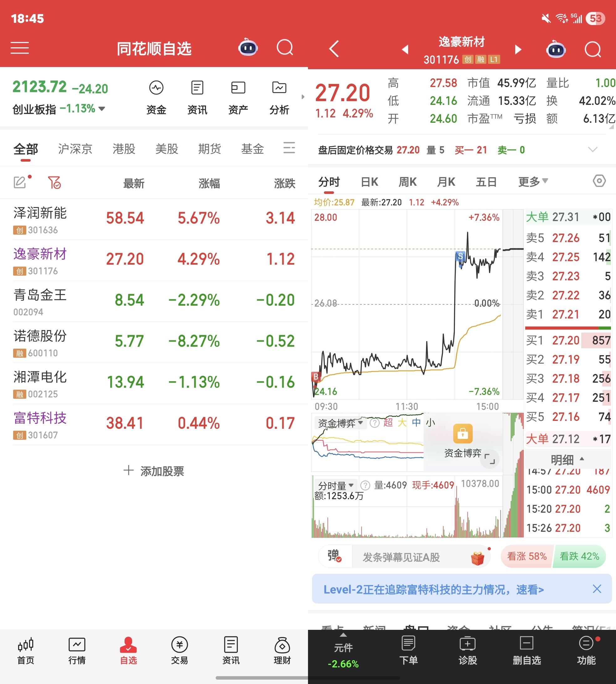Tap the 弹 barrage icon
Viewport: 616px width, 684px height.
(334, 556)
